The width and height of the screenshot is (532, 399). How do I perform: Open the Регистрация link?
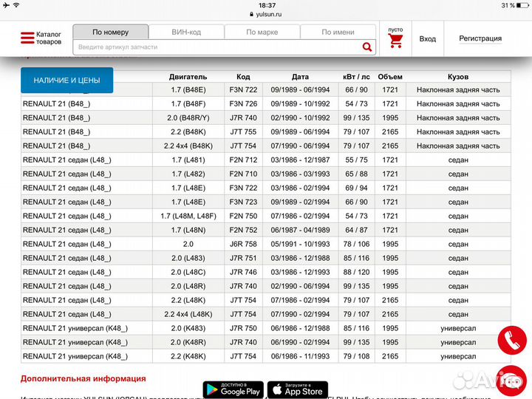[480, 38]
